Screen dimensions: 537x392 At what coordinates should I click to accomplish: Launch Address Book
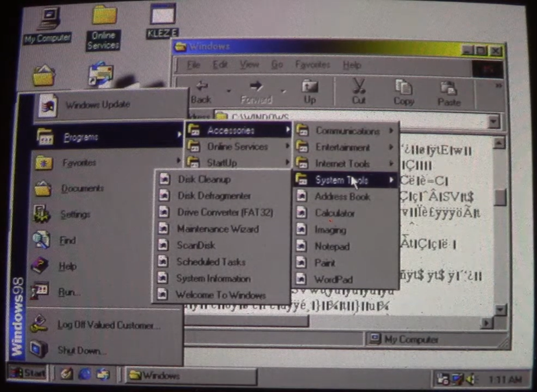(345, 197)
